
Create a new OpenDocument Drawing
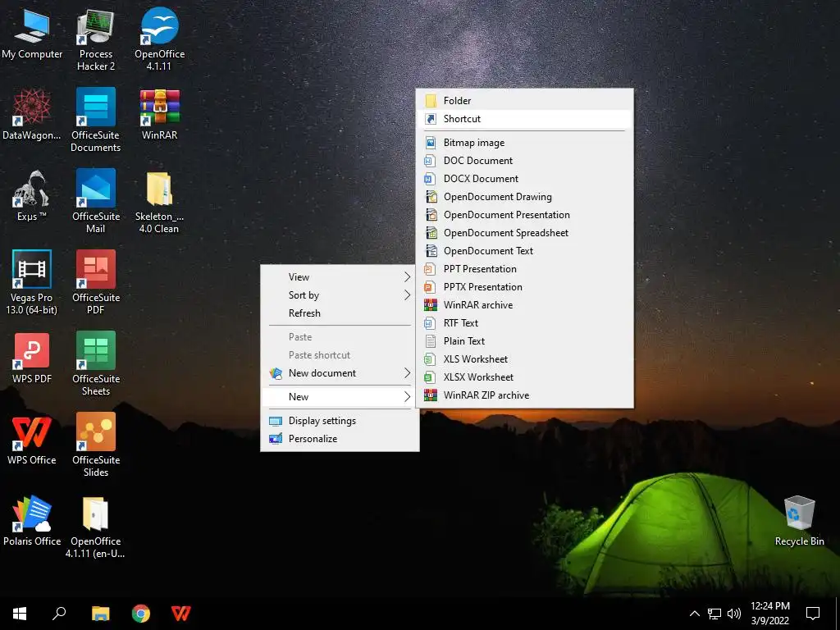(524, 197)
